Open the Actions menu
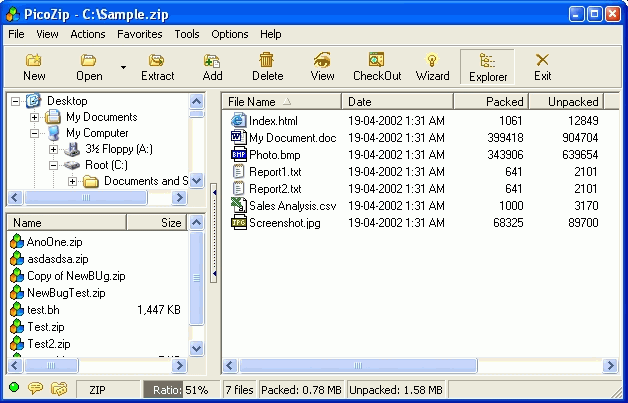This screenshot has width=628, height=403. tap(88, 34)
